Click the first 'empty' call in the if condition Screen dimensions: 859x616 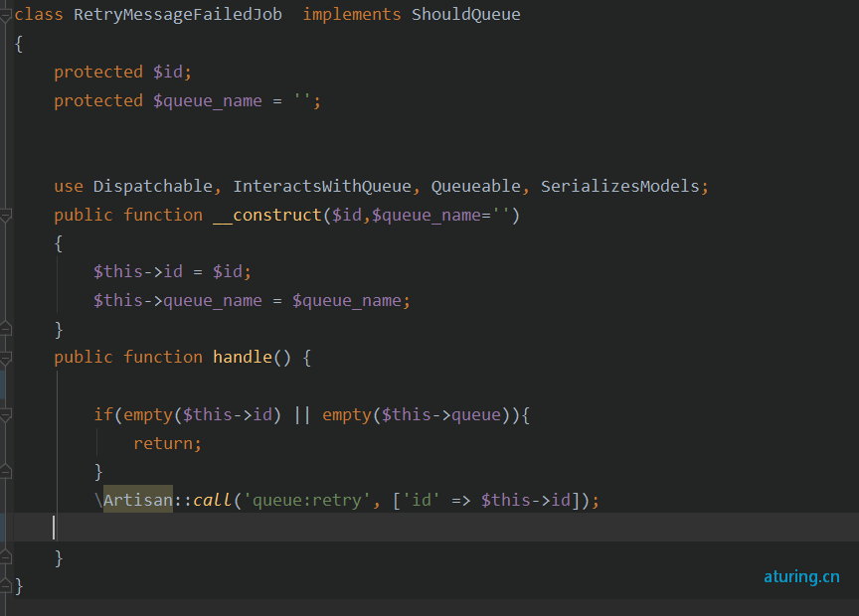click(148, 414)
